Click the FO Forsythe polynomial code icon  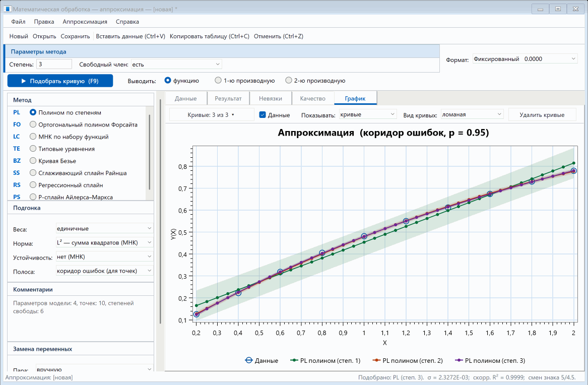tap(17, 124)
